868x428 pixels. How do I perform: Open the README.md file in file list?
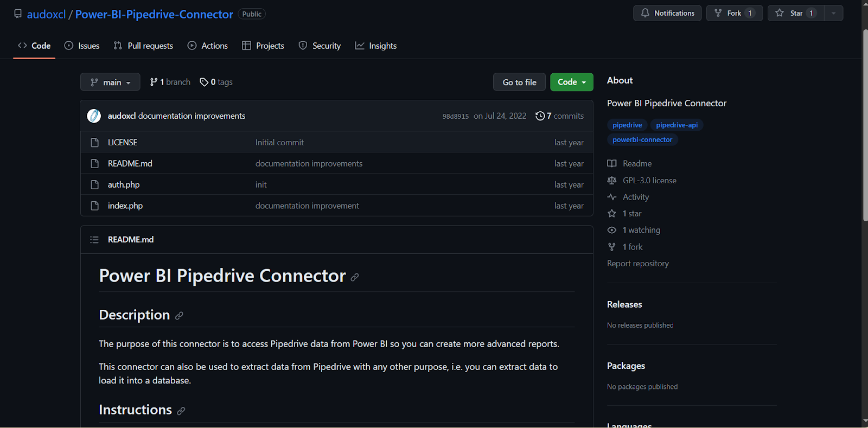[130, 163]
